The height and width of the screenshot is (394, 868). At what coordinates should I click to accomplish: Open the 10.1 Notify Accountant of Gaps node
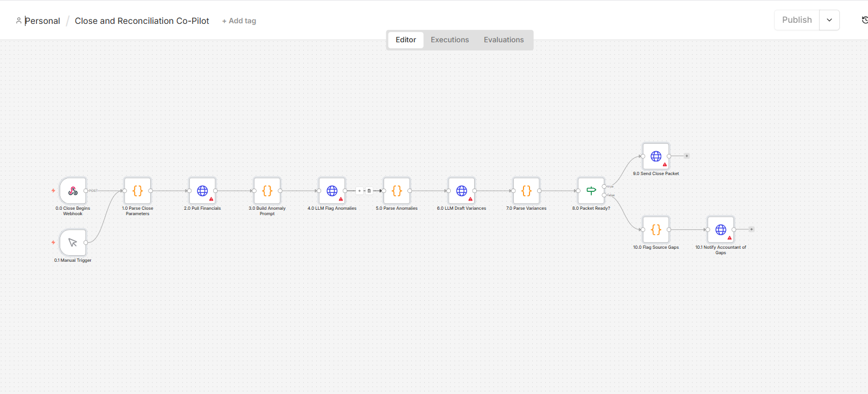click(721, 230)
